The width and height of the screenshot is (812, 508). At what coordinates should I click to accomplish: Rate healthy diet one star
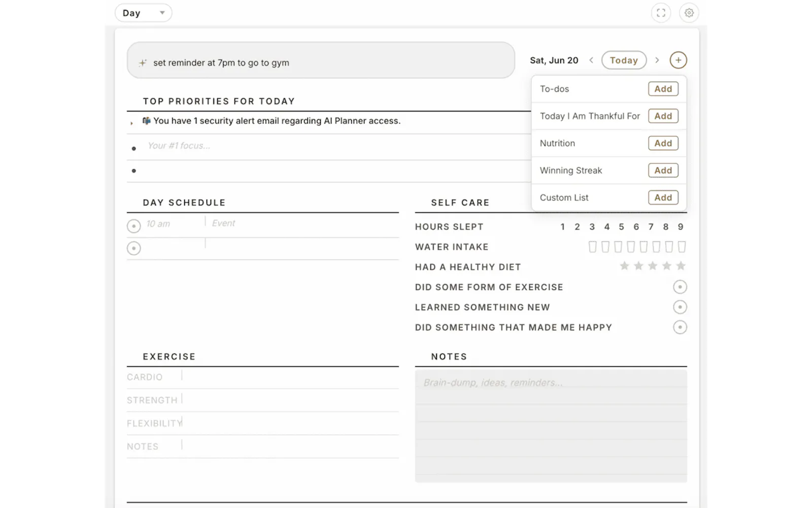coord(624,266)
